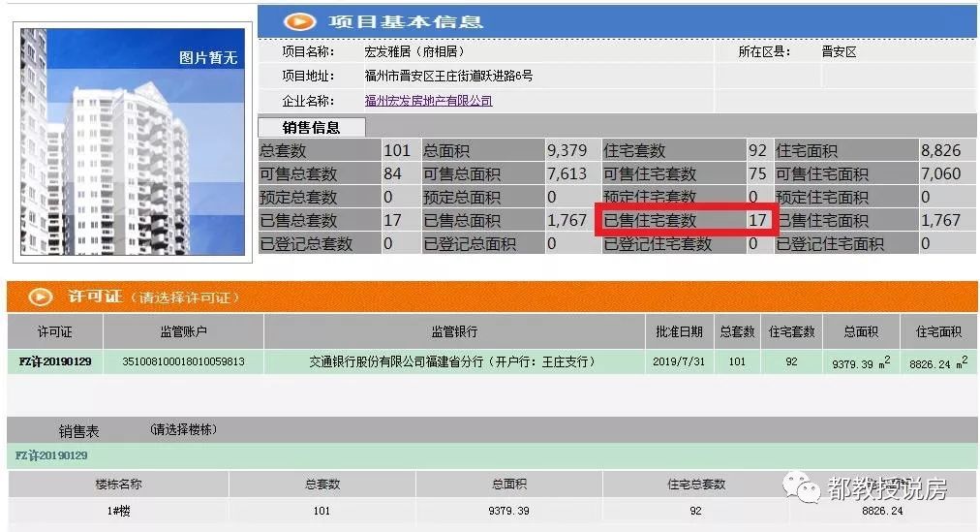This screenshot has width=980, height=532.
Task: Click the (请选择楼栋) prompt
Action: (x=183, y=429)
